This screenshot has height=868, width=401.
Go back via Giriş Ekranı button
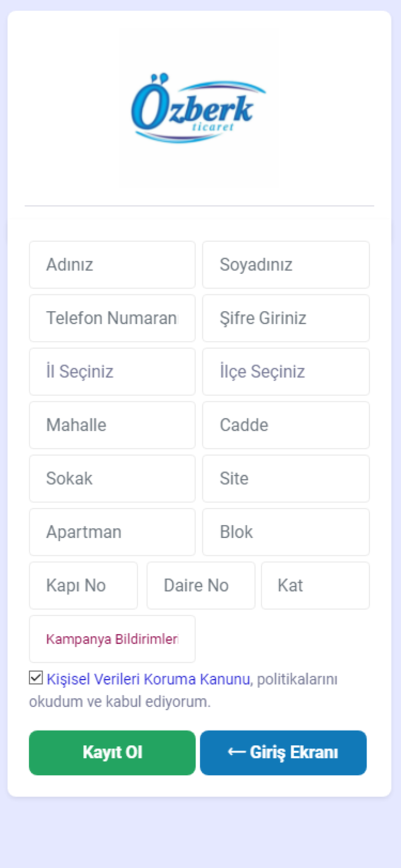point(283,753)
